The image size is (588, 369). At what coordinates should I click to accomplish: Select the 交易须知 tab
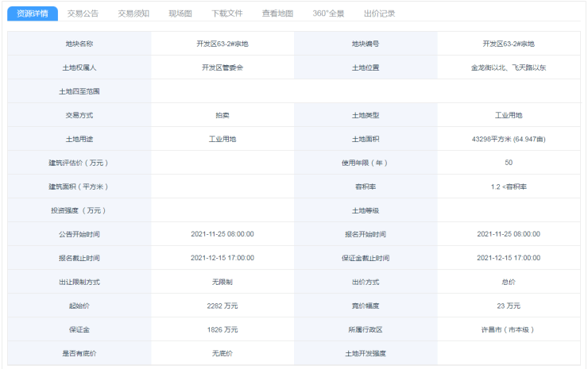133,13
